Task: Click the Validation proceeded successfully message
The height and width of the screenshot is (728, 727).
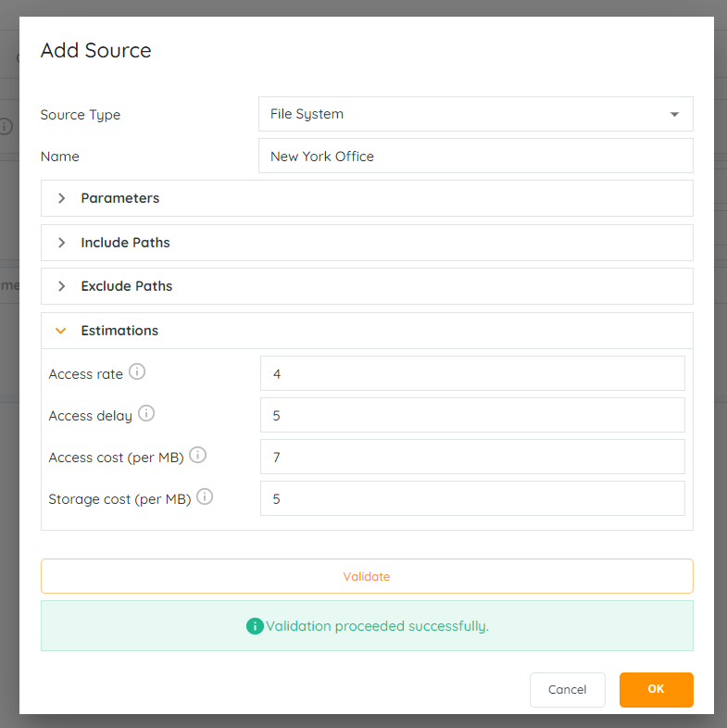Action: pos(377,626)
